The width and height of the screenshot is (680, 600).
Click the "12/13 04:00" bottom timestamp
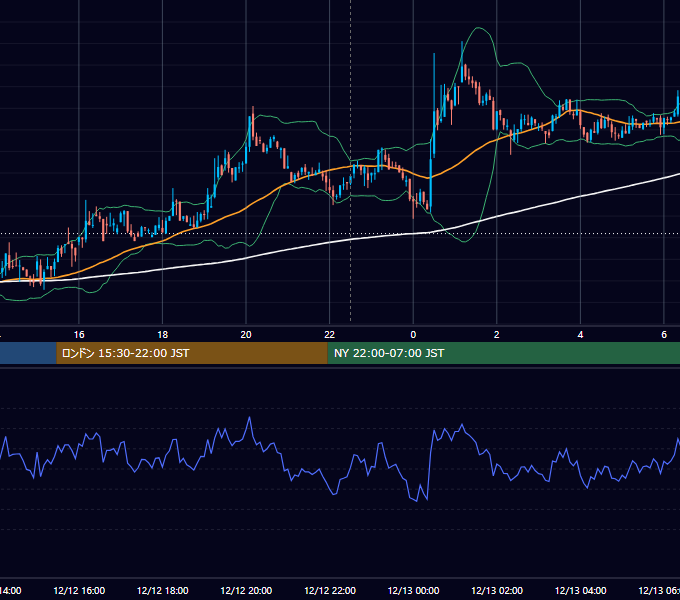pos(581,590)
